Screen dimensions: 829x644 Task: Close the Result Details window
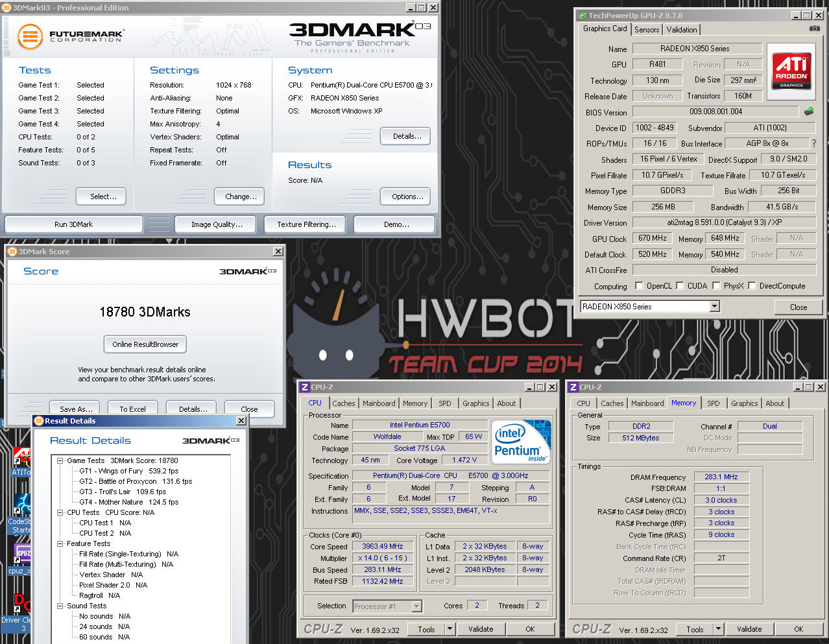tap(241, 421)
